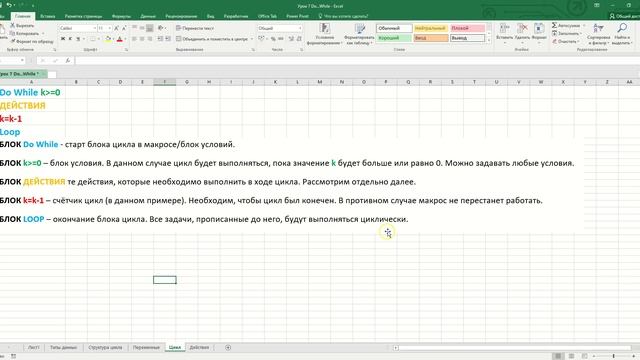Apply the Нейтральный cell style
The width and height of the screenshot is (640, 360).
tap(431, 28)
